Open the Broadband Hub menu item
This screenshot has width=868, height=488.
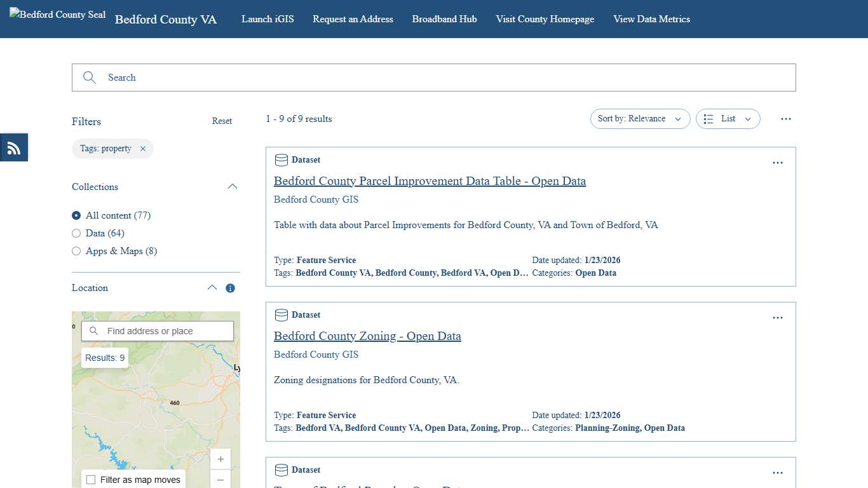[444, 19]
